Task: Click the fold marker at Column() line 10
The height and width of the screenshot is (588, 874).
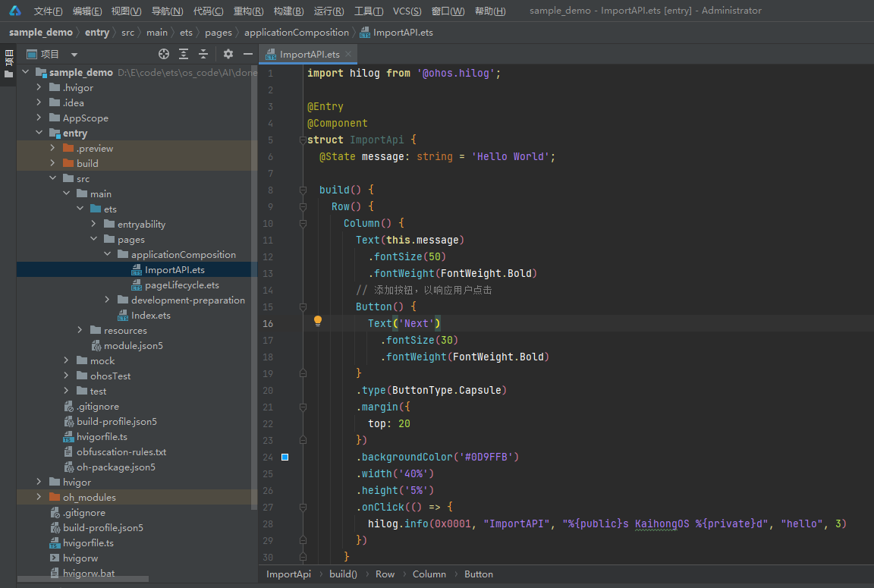Action: click(x=303, y=224)
